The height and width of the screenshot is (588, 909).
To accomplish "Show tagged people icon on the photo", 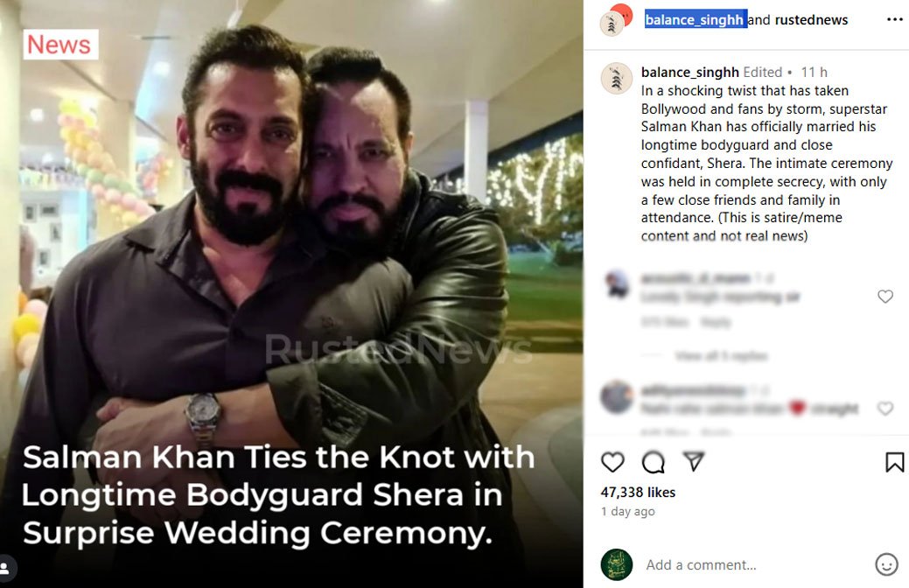I will click(x=6, y=569).
